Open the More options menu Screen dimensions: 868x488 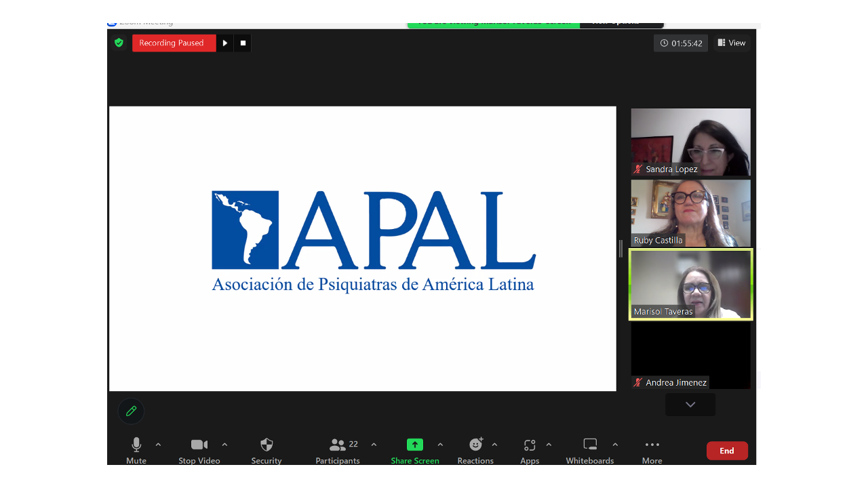[x=652, y=451]
